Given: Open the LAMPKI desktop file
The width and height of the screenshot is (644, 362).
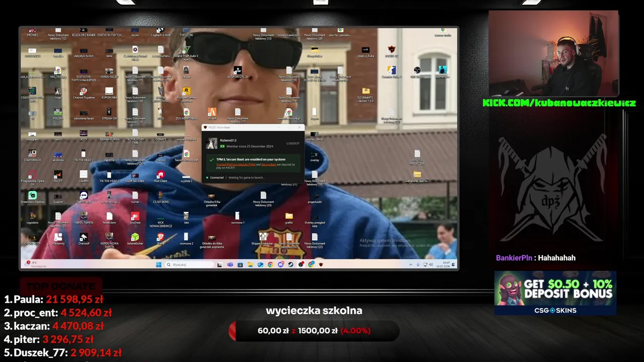Looking at the screenshot, I should pyautogui.click(x=84, y=176).
